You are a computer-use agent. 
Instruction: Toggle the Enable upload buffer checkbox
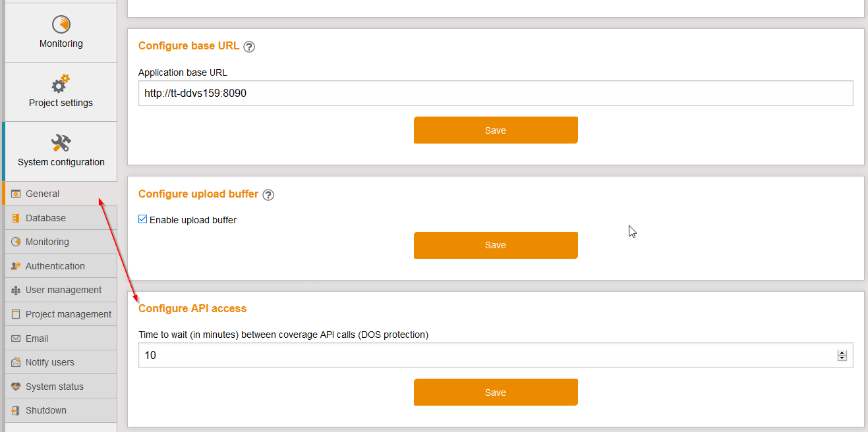[143, 220]
